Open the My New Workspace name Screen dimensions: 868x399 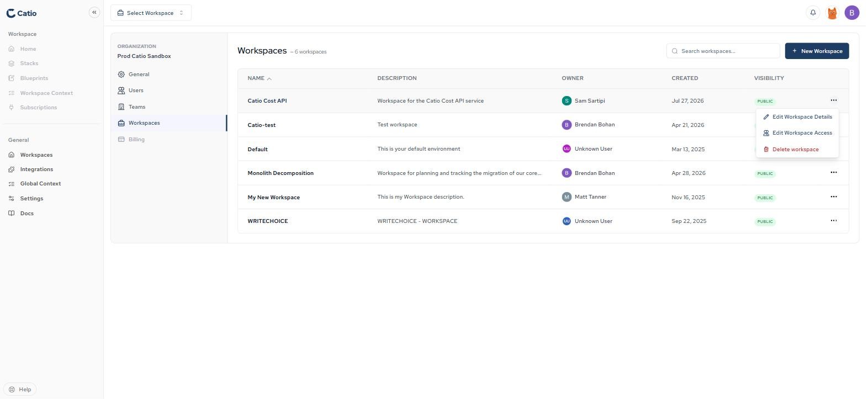pyautogui.click(x=274, y=198)
